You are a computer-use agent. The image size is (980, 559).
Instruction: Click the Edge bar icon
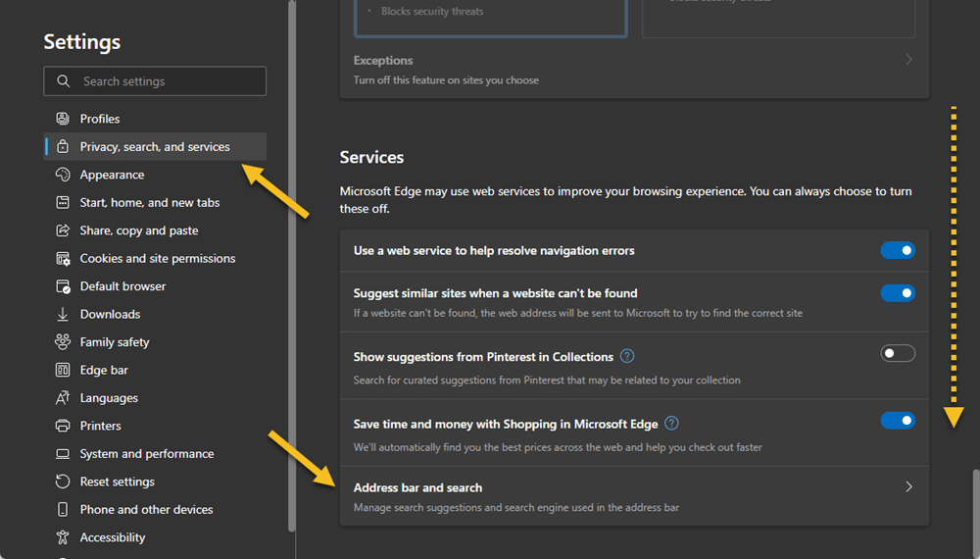[x=63, y=370]
